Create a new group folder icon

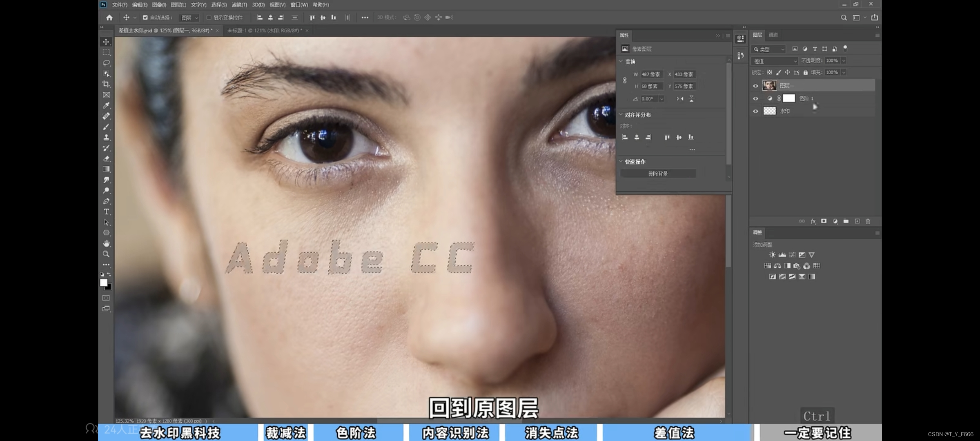(846, 221)
